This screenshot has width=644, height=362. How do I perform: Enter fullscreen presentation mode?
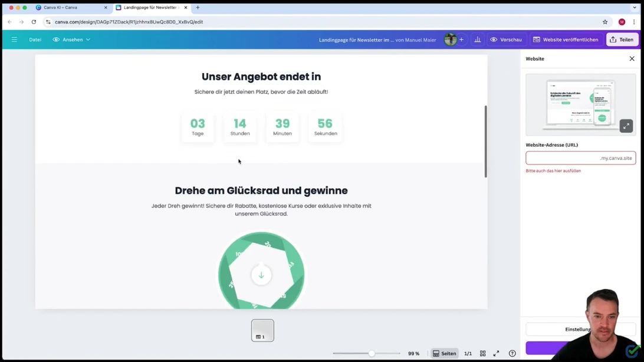tap(496, 354)
